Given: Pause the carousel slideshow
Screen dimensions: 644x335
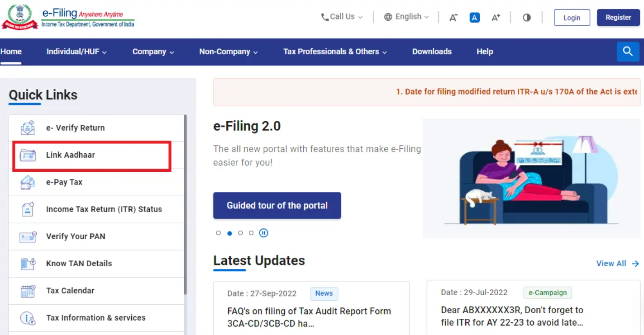Looking at the screenshot, I should tap(263, 233).
